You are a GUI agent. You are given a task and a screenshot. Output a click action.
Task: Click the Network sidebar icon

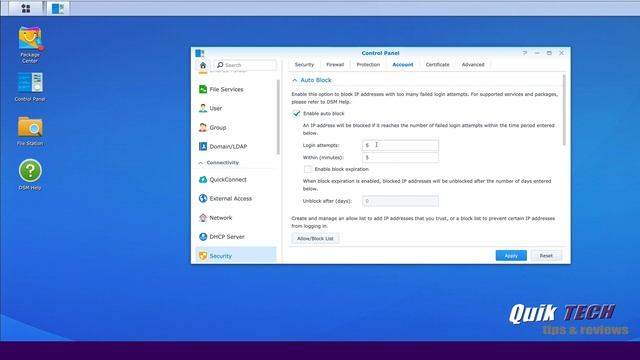(x=203, y=218)
